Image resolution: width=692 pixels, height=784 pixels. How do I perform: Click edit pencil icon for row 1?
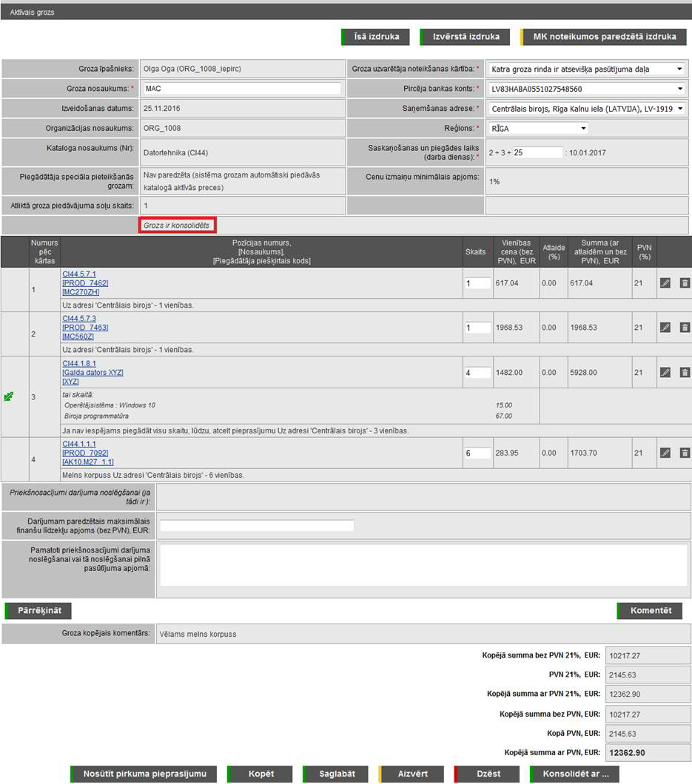coord(665,283)
